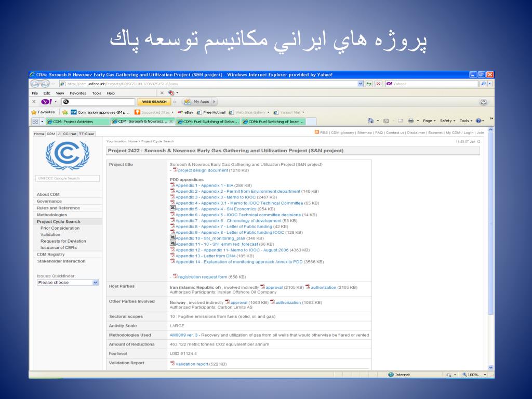Viewport: 532px width, 399px height.
Task: Switch to 'CDM: Fuel Switching of Imam...' tab
Action: [x=273, y=122]
